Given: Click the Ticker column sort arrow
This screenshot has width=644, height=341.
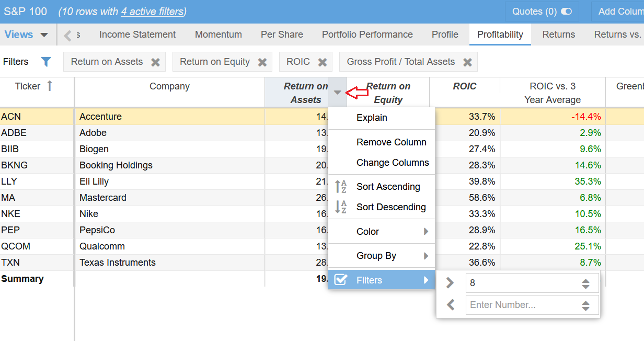Looking at the screenshot, I should click(x=50, y=86).
